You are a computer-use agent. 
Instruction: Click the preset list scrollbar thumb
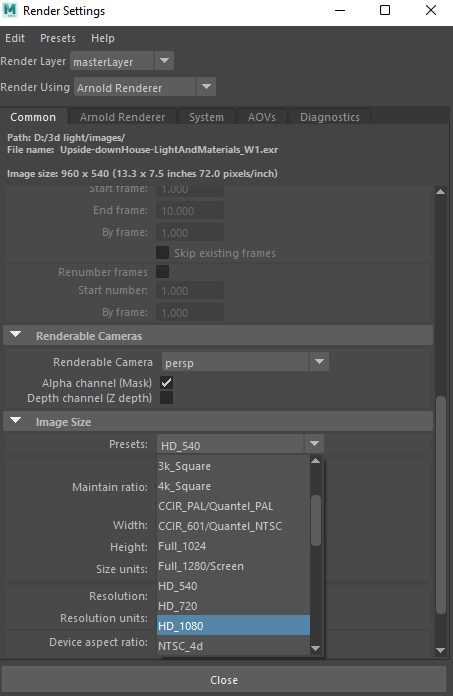(x=315, y=520)
